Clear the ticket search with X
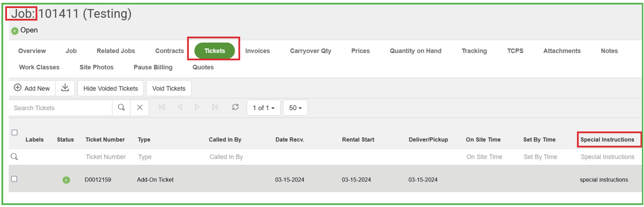This screenshot has width=644, height=207. point(140,108)
